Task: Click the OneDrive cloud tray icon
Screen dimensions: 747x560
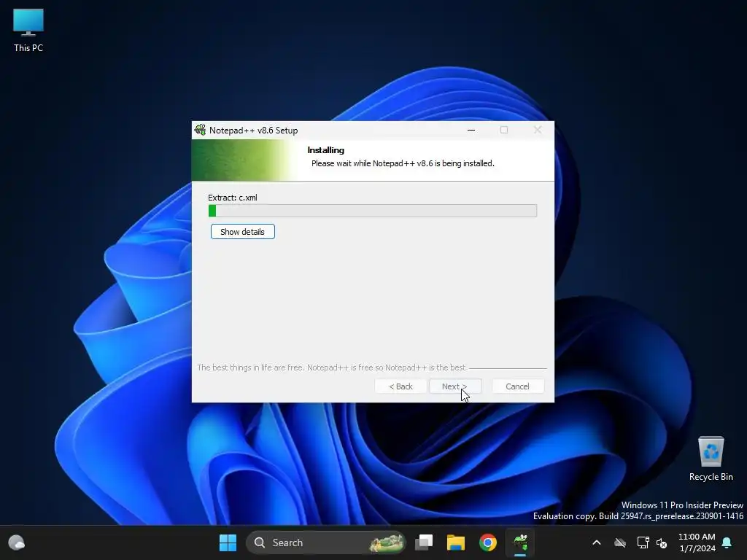Action: [620, 542]
